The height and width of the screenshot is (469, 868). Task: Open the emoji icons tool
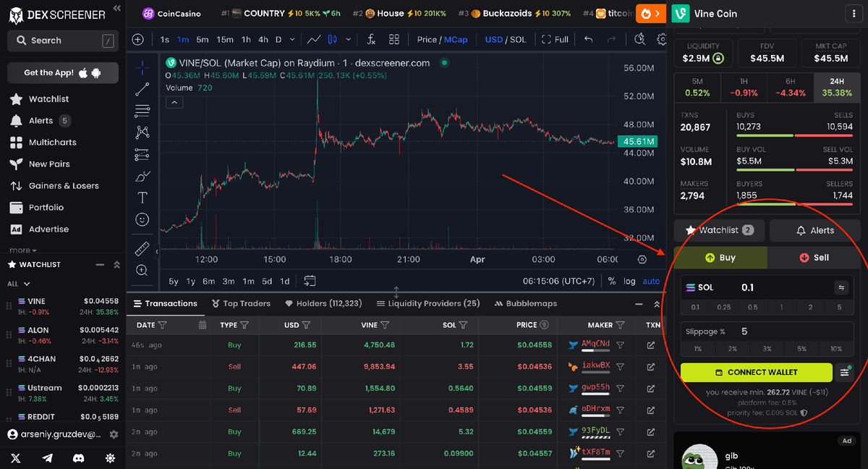coord(142,219)
